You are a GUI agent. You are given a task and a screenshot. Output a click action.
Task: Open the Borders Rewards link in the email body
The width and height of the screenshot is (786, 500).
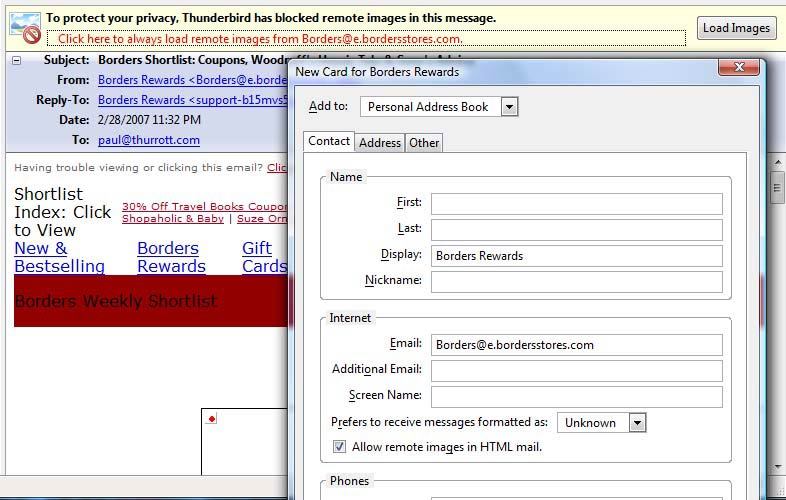coord(171,257)
